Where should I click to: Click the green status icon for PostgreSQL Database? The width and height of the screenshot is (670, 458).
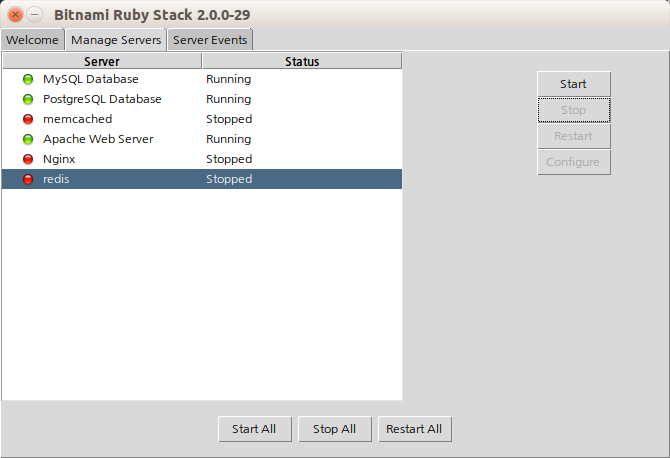28,99
